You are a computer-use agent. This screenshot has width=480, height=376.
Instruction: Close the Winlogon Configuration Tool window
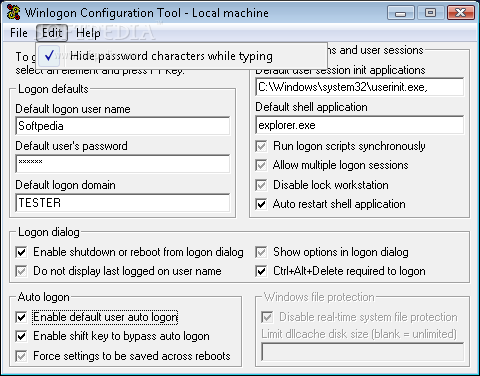pos(460,13)
